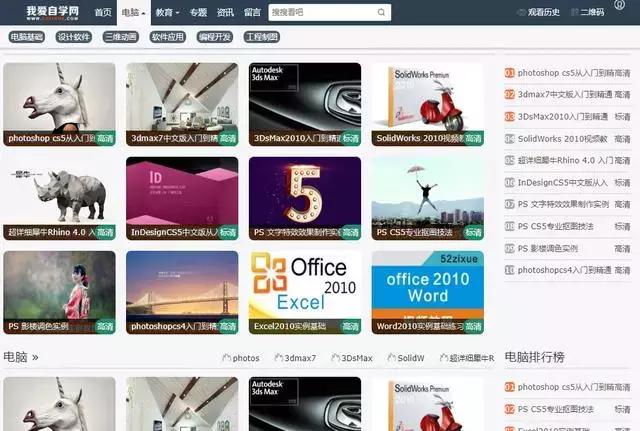Open the PS 文字特效 number 5 thumbnail

click(x=305, y=198)
